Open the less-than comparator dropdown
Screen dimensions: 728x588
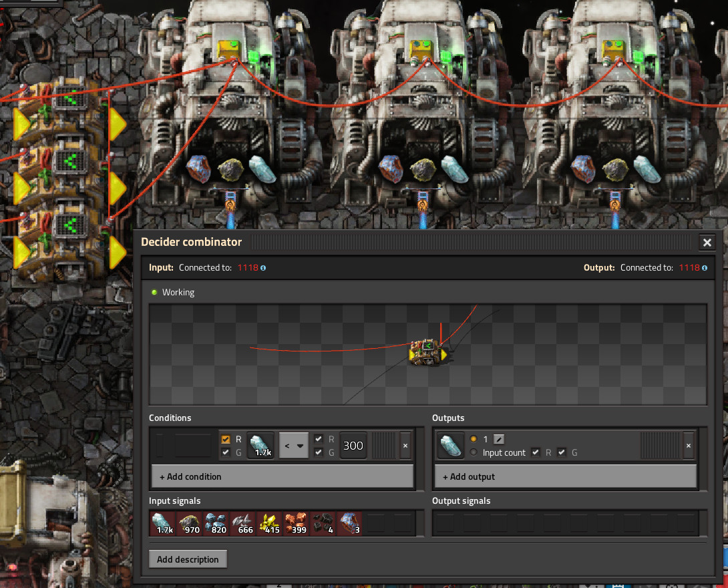click(294, 446)
